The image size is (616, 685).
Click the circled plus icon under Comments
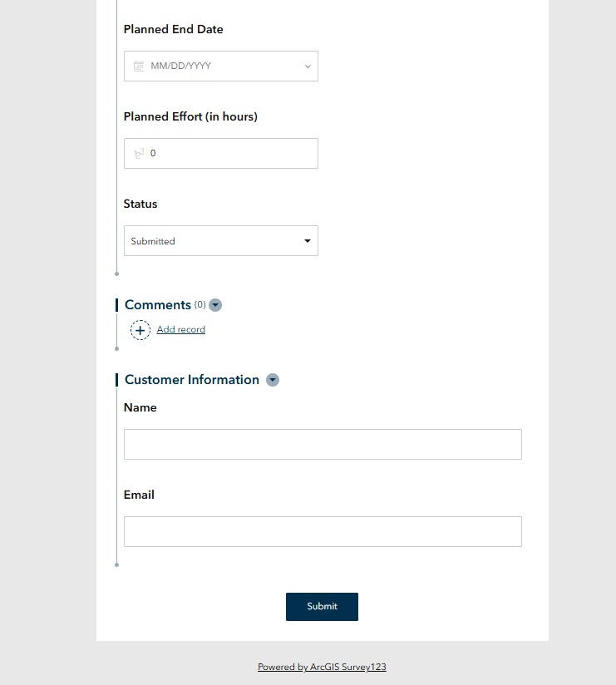(x=140, y=330)
